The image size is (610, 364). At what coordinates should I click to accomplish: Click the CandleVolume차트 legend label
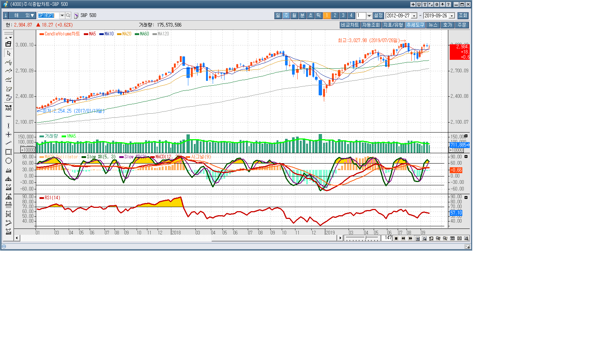[x=62, y=34]
